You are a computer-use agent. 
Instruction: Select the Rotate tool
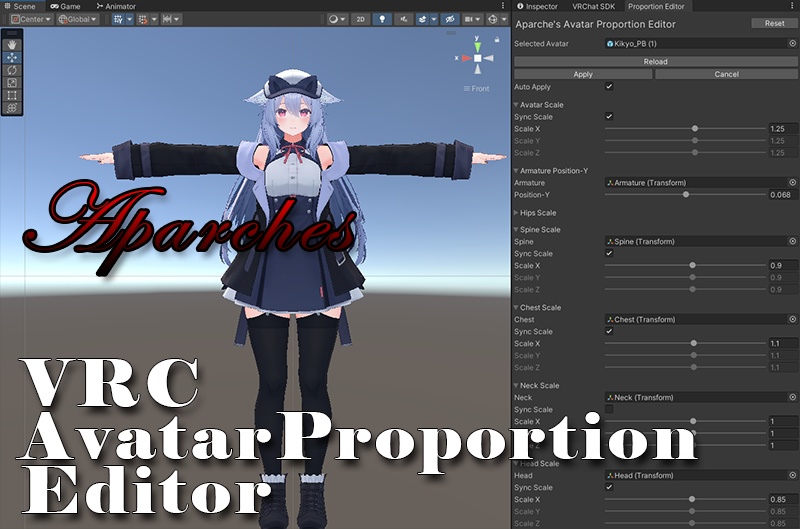12,70
